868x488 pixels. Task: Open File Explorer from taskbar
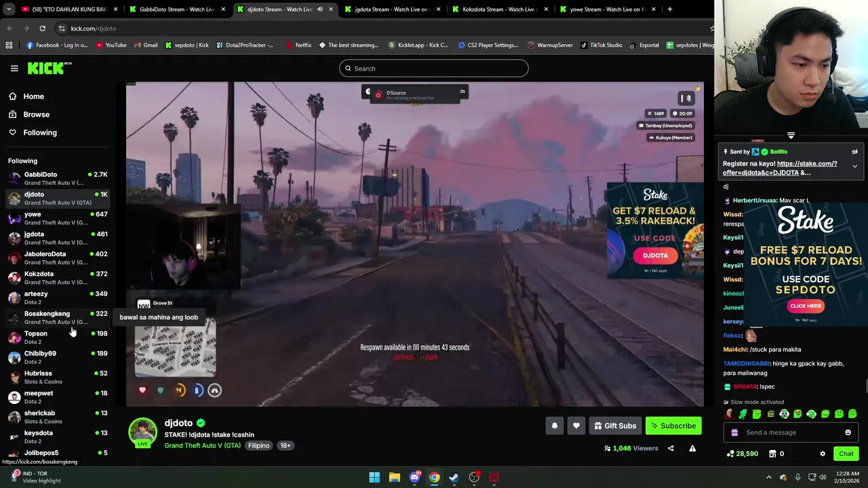pyautogui.click(x=394, y=477)
